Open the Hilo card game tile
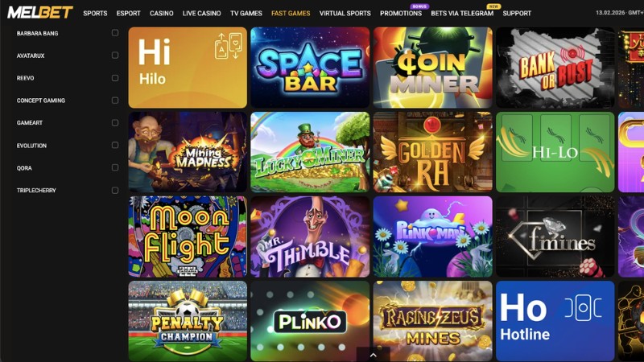This screenshot has width=644, height=362. 188,68
